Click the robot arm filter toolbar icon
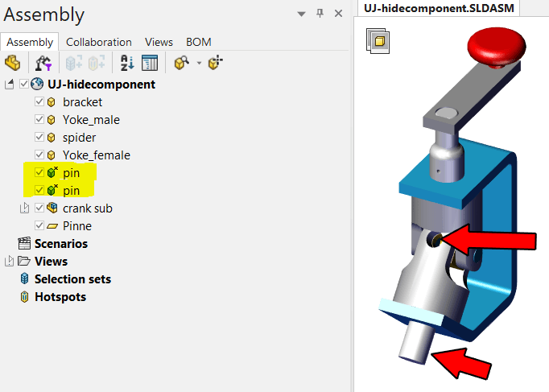 tap(43, 63)
